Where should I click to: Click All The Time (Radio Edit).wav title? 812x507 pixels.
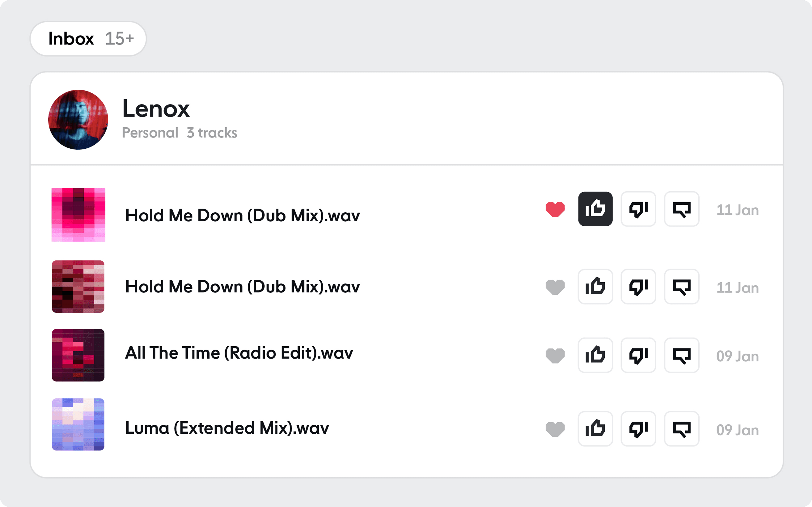click(x=239, y=353)
